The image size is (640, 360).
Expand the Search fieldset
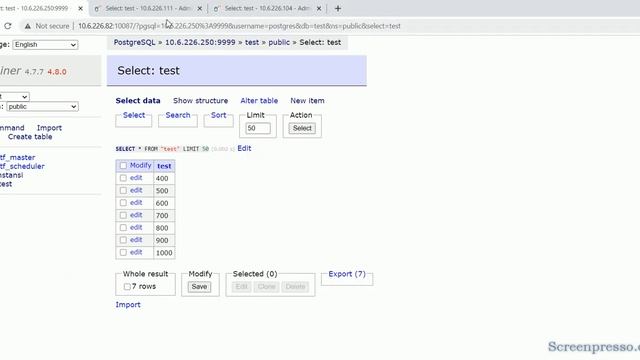[x=178, y=115]
